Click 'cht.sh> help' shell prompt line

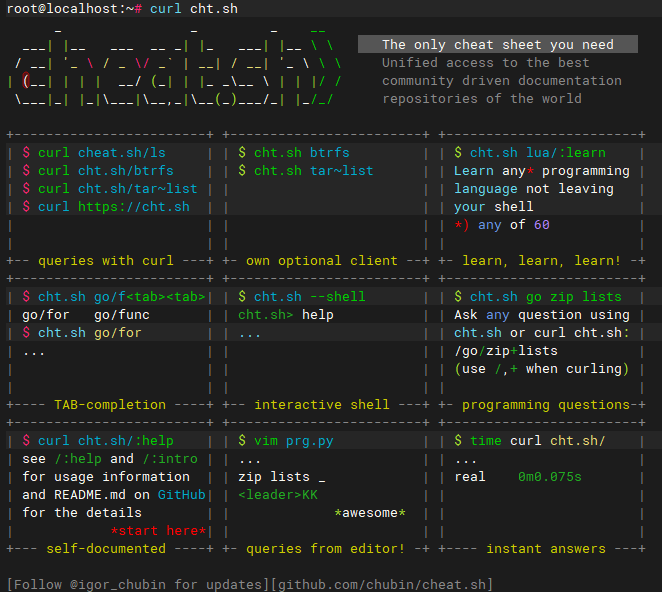click(286, 315)
